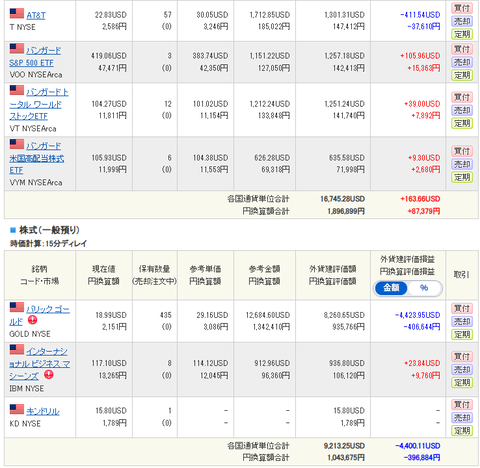
Task: Select the 435 quantity for GOLD
Action: 166,315
